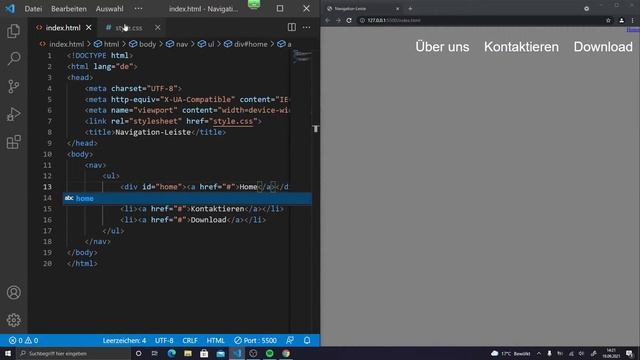Open the browser three-dot menu
The height and width of the screenshot is (360, 640).
click(633, 20)
